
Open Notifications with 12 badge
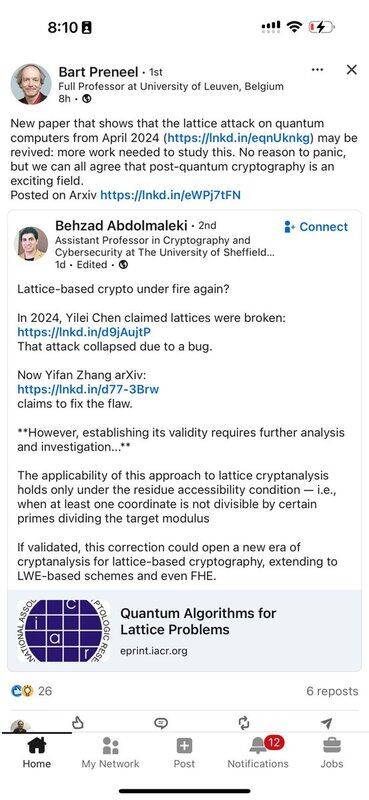258,753
